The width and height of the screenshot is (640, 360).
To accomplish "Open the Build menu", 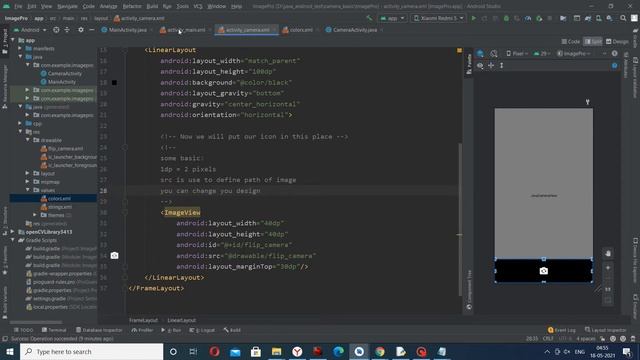I will coord(152,6).
